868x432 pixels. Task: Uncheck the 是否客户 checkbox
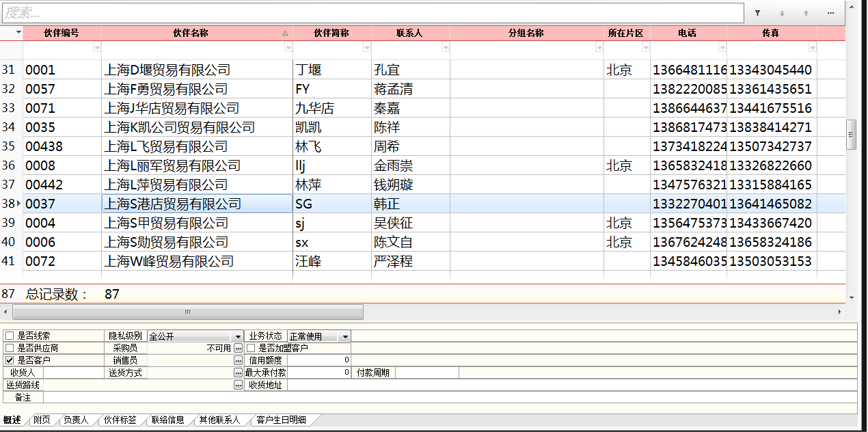pyautogui.click(x=10, y=360)
